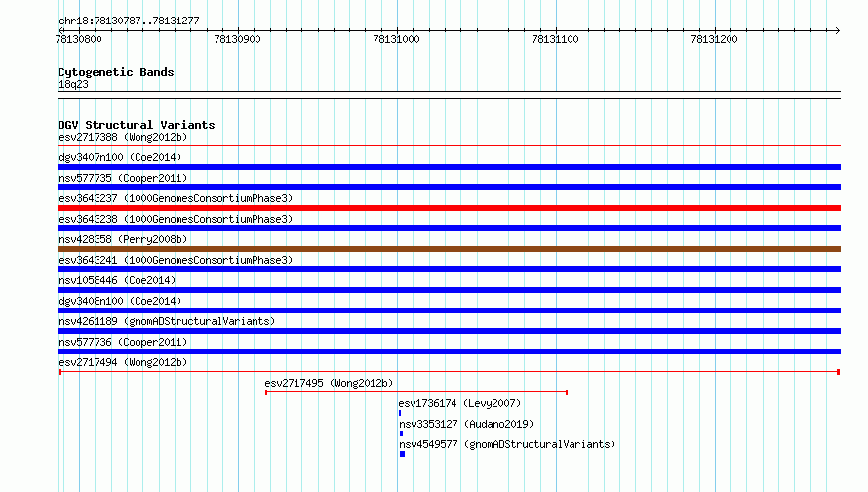Open variant nsv4549577 (gnomADStructuralVariants) label

[507, 444]
